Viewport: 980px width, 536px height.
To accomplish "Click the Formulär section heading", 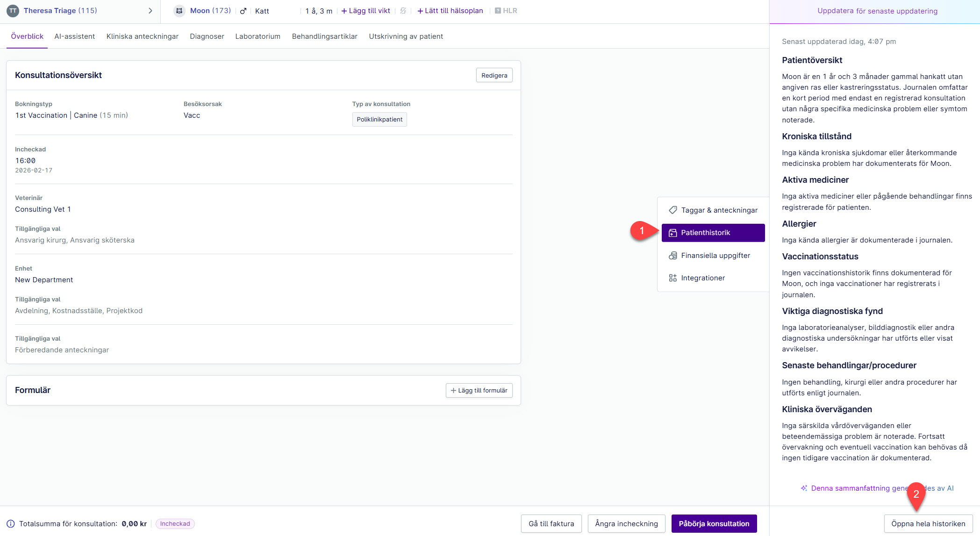I will tap(33, 390).
